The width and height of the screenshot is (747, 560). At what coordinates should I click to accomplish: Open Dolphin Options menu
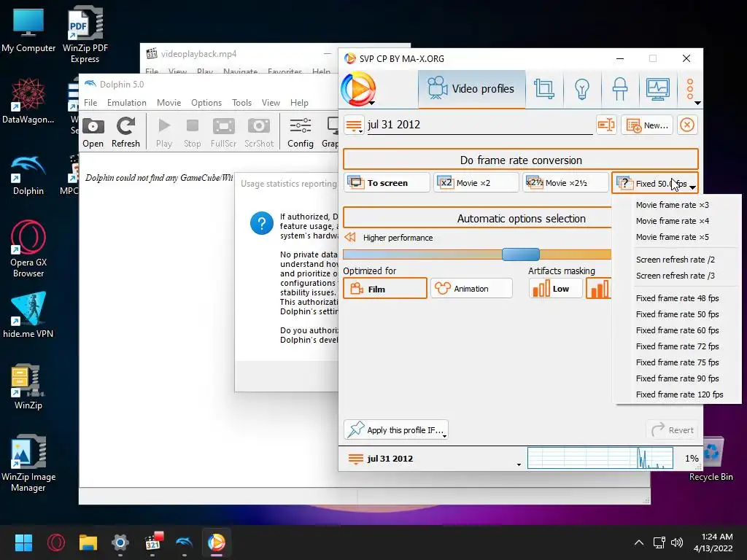pyautogui.click(x=206, y=102)
